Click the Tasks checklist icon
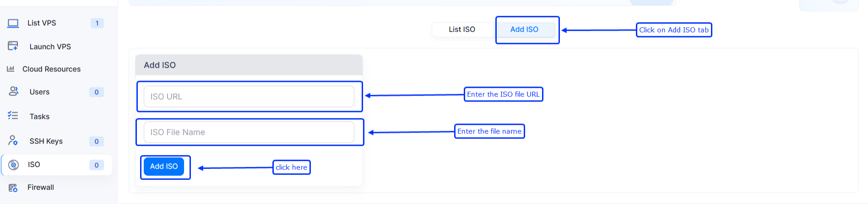Screen dimensions: 868x204 click(x=13, y=116)
